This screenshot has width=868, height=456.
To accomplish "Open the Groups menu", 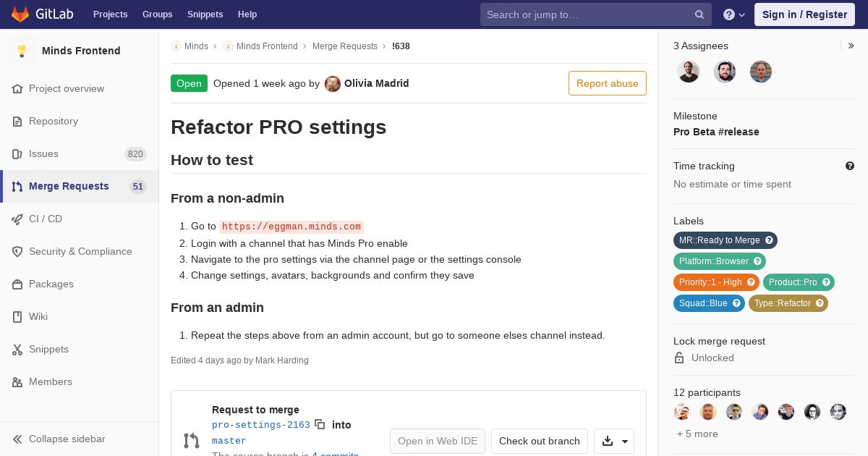I will coord(157,14).
